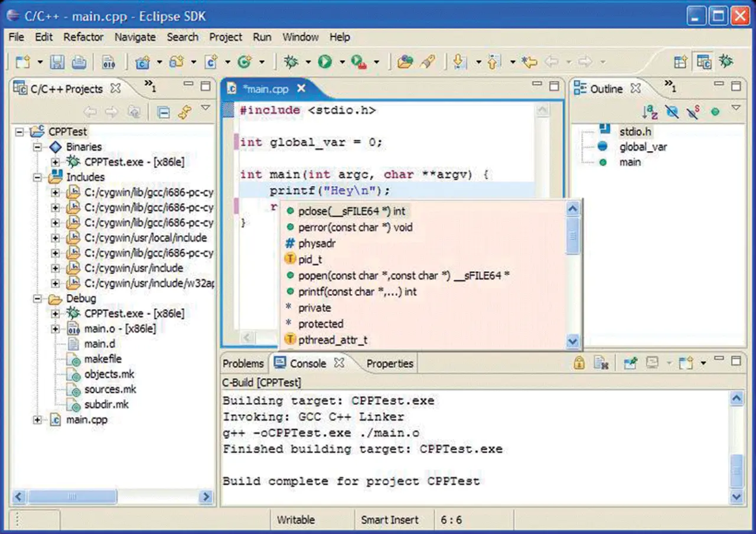Click the Clear Console icon
756x534 pixels.
click(601, 363)
